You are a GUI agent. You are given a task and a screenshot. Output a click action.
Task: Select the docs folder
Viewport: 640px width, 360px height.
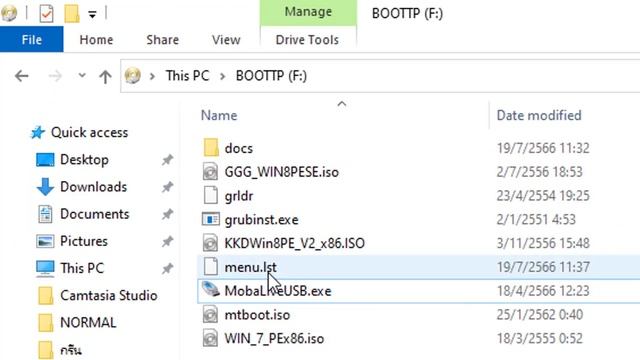point(238,148)
